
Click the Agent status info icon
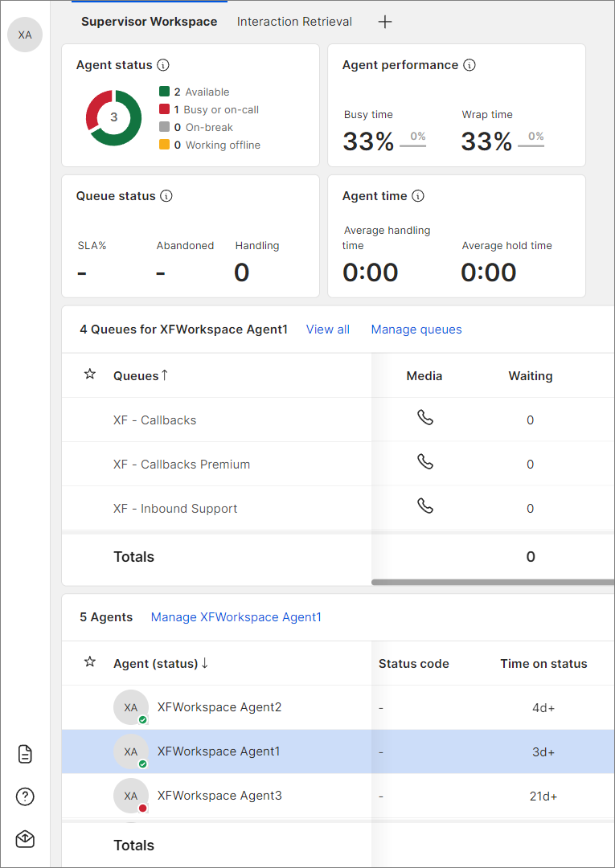(163, 65)
